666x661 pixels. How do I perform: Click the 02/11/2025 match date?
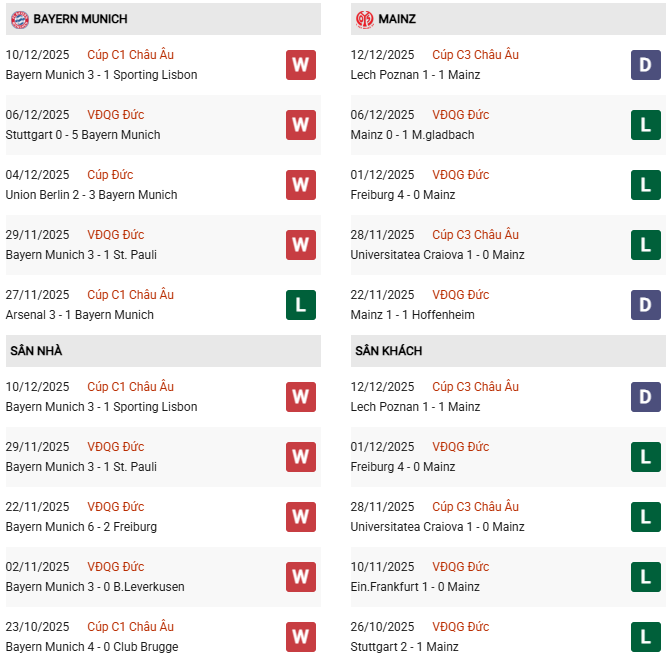pos(38,567)
